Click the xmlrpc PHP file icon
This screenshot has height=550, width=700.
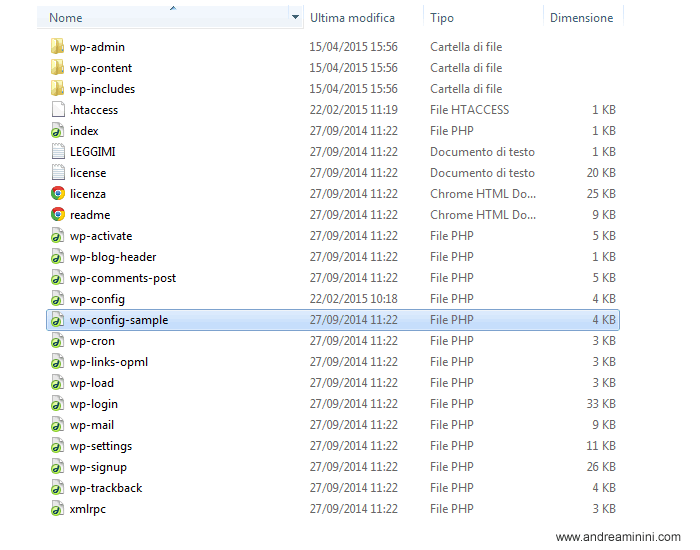coord(58,509)
